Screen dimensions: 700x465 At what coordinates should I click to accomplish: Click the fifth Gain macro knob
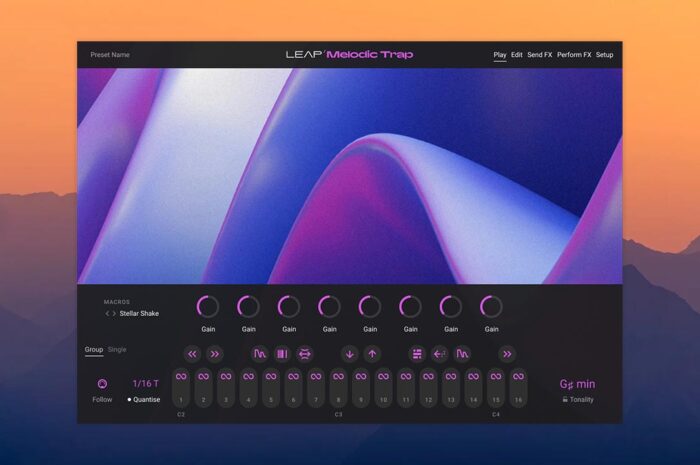tap(370, 307)
